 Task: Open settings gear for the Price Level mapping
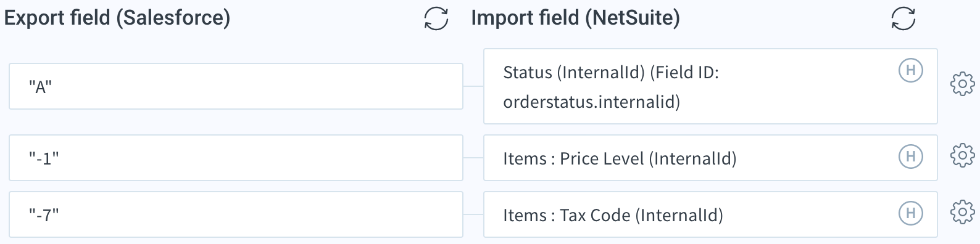(962, 156)
